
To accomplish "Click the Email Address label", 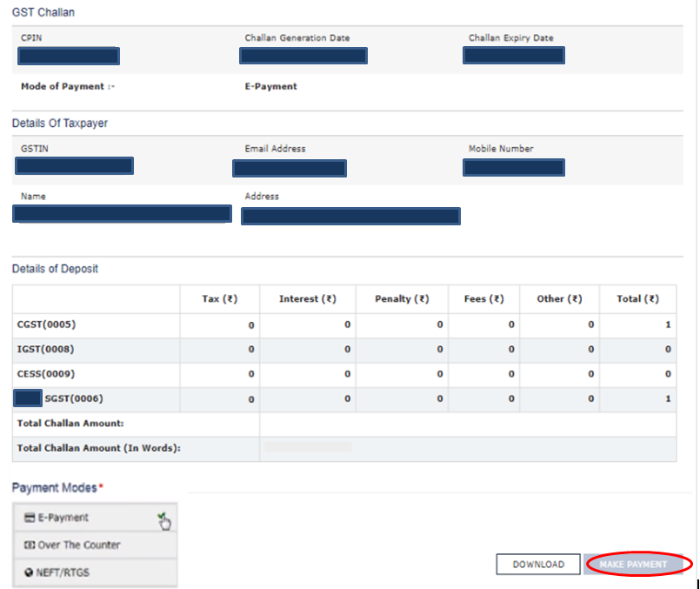I will 275,149.
